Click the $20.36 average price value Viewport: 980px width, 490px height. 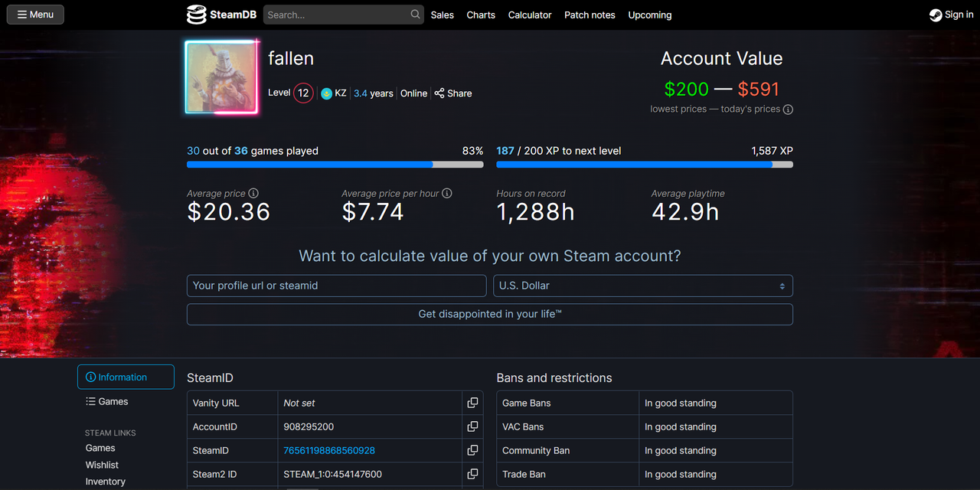(x=229, y=212)
